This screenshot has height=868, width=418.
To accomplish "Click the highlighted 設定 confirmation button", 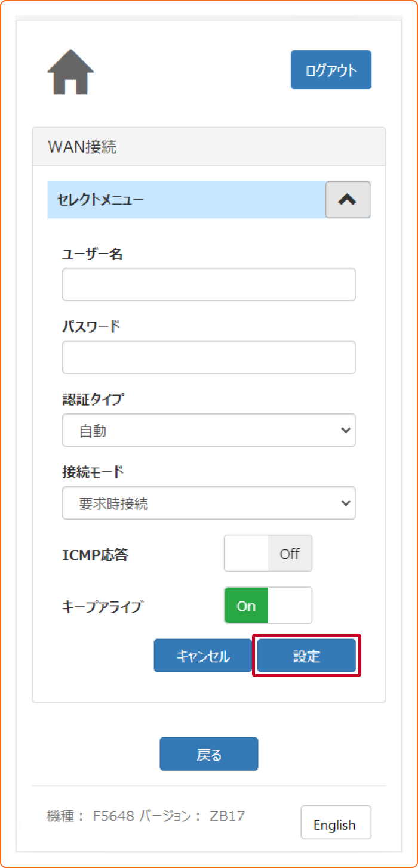I will (306, 655).
